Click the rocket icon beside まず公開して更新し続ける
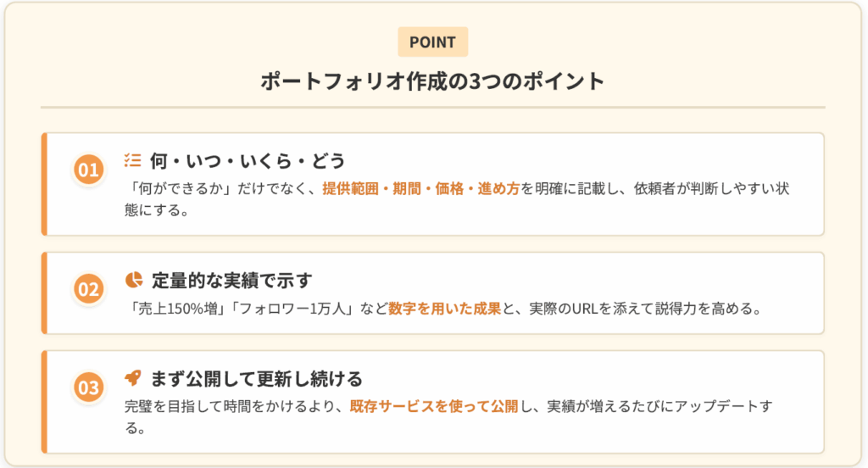868x468 pixels. pos(133,377)
